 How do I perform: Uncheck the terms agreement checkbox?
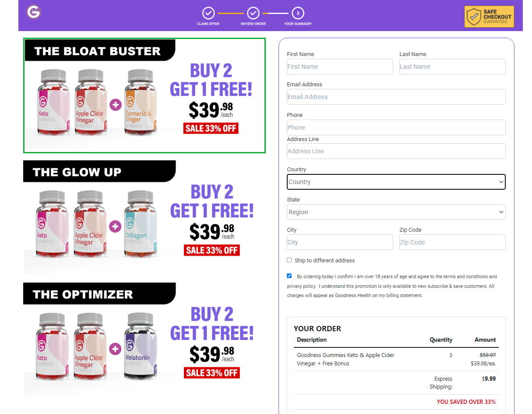tap(289, 276)
